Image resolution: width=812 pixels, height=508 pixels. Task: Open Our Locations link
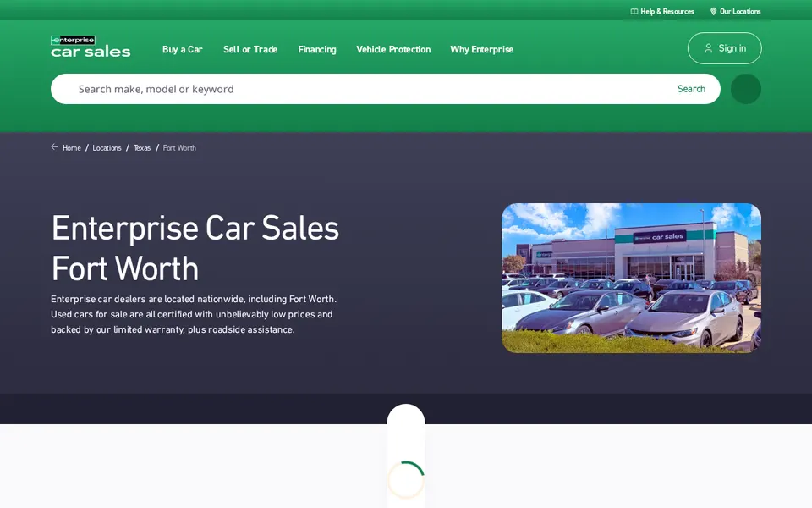pos(735,11)
